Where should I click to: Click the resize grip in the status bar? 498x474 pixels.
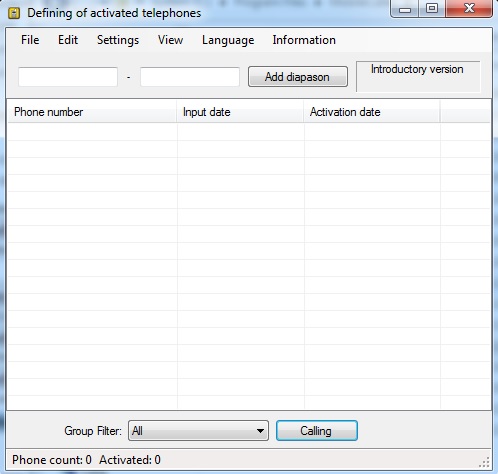tap(484, 462)
